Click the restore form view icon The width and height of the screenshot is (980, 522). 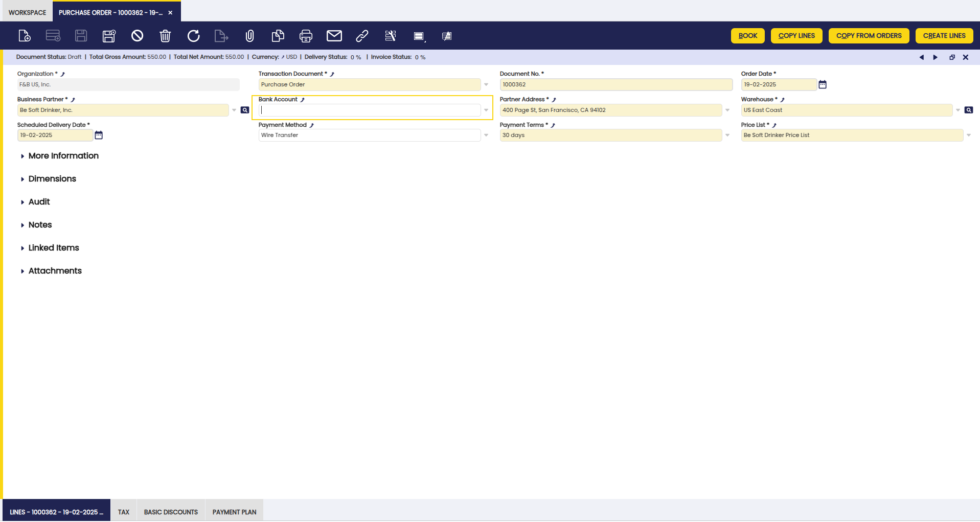[x=952, y=57]
